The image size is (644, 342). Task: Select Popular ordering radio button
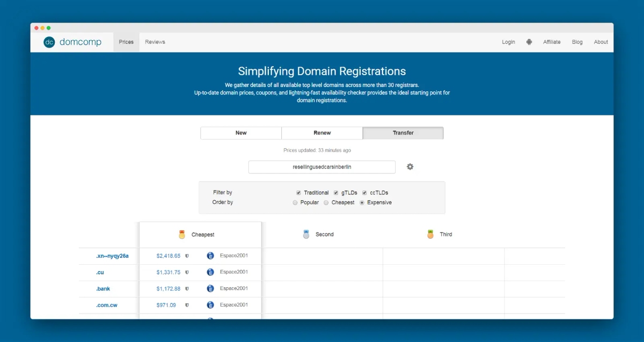pos(295,202)
